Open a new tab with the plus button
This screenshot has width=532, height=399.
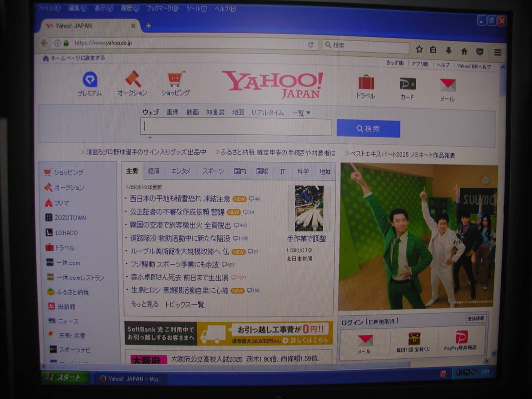tap(149, 26)
